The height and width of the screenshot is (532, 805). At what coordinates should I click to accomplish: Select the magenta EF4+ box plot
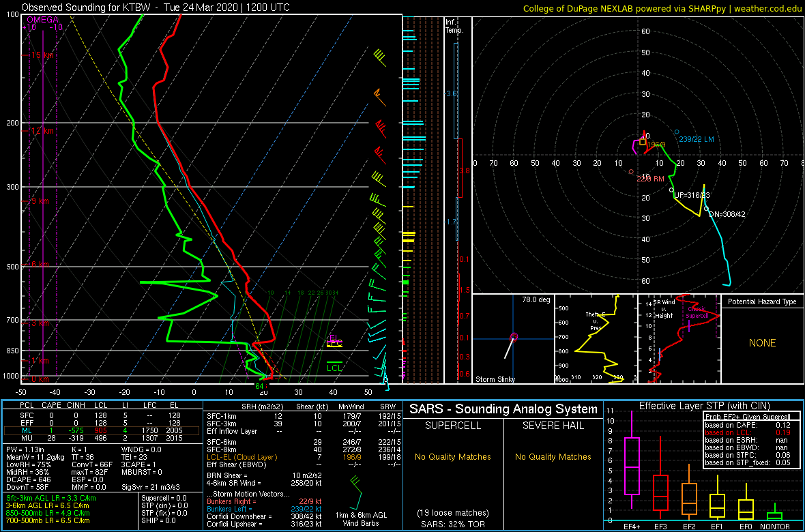(631, 460)
